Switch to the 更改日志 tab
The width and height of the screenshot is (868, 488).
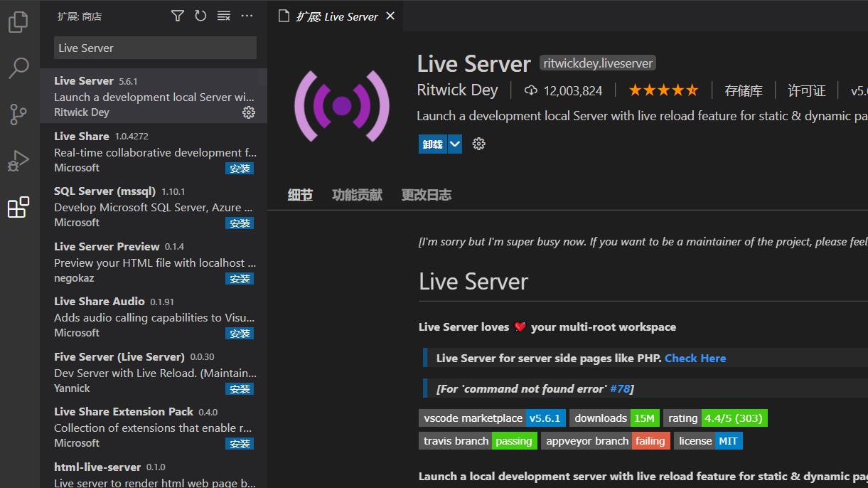pos(427,195)
